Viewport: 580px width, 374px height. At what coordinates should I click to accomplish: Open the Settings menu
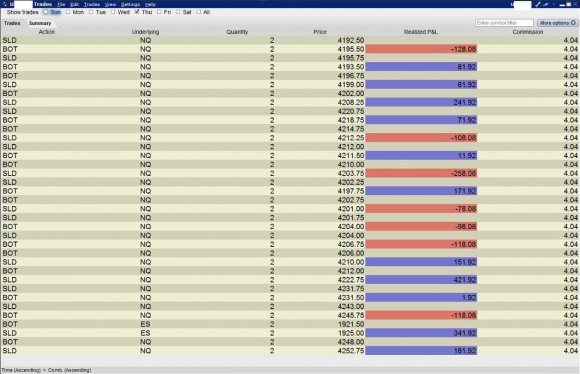(x=130, y=4)
